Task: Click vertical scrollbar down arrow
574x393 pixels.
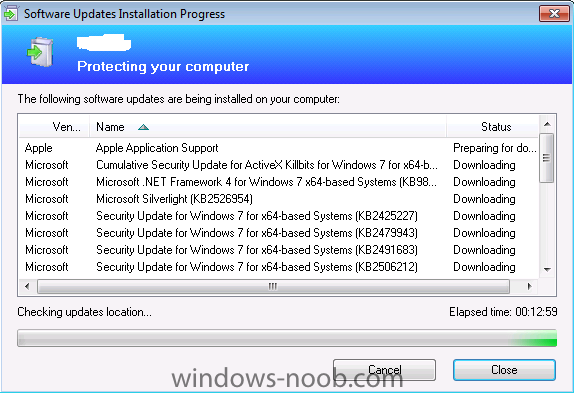Action: (547, 270)
